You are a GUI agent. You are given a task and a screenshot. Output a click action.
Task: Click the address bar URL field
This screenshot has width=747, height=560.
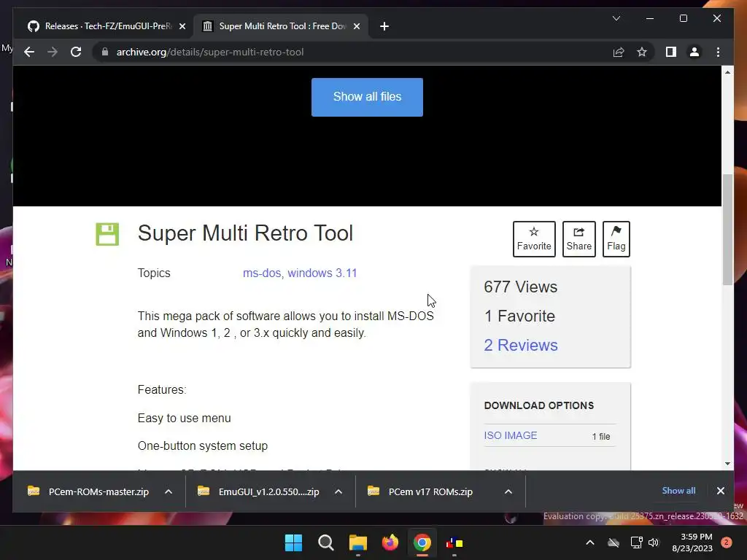coord(352,52)
